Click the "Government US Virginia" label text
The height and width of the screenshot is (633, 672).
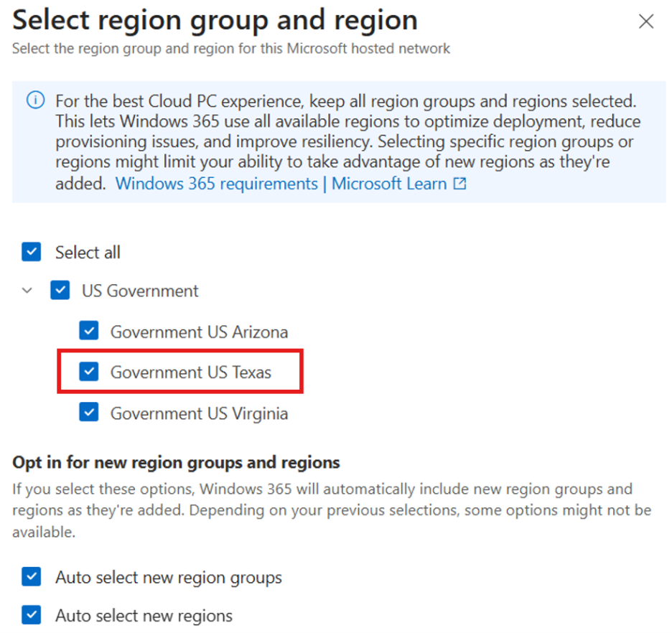(x=199, y=413)
